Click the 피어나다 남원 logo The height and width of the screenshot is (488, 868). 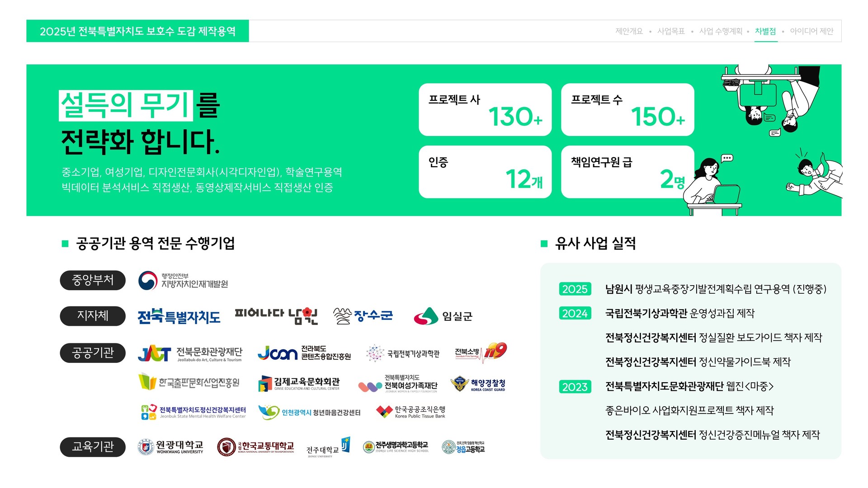[276, 316]
